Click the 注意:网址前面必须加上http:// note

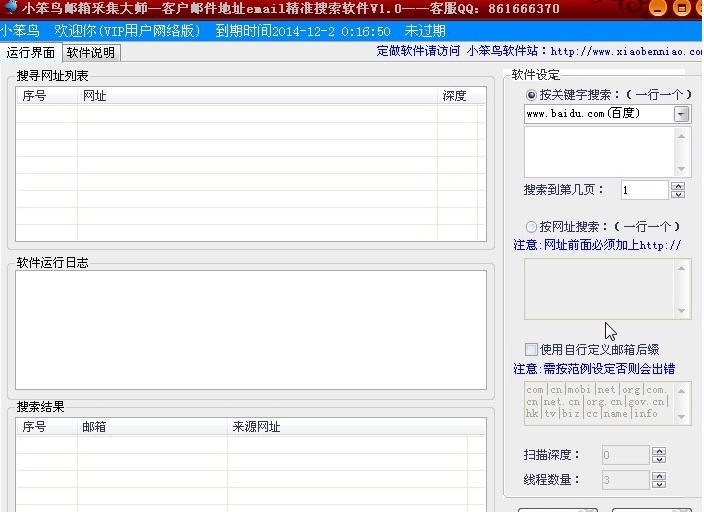point(598,245)
